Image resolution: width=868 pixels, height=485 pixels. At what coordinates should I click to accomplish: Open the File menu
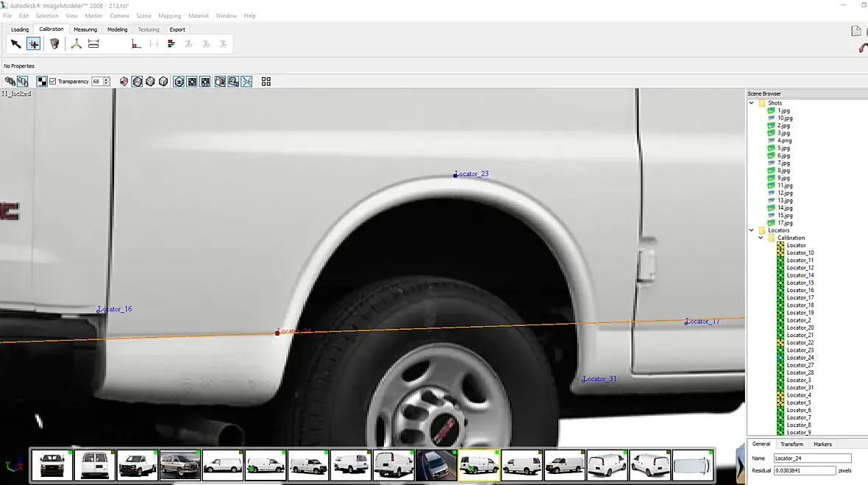(x=8, y=15)
